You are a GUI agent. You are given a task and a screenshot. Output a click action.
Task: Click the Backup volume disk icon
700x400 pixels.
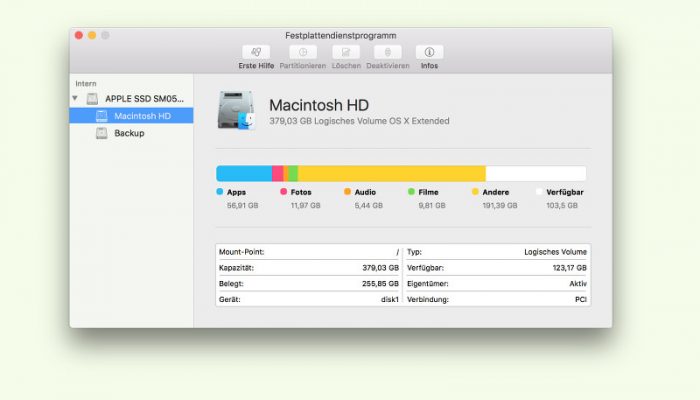102,133
